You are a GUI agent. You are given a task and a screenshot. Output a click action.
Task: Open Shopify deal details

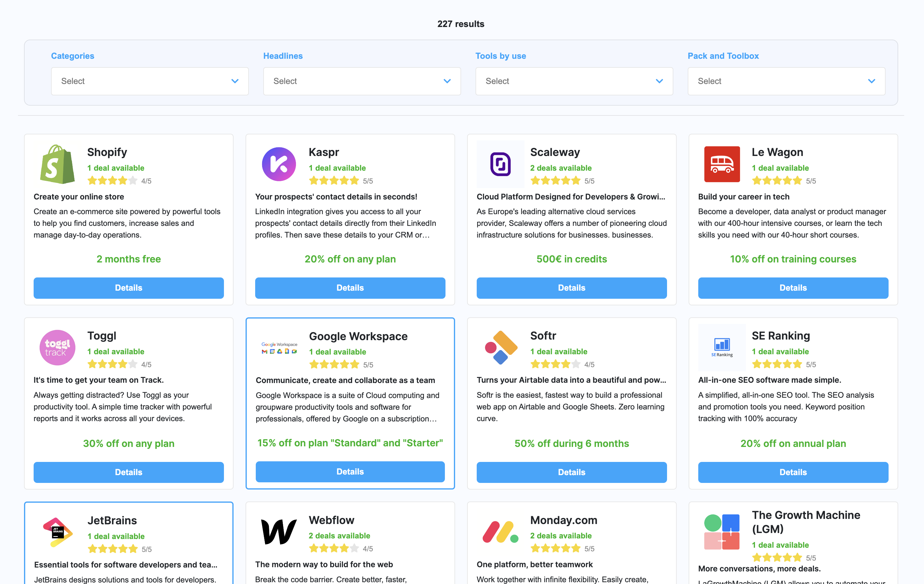(128, 287)
